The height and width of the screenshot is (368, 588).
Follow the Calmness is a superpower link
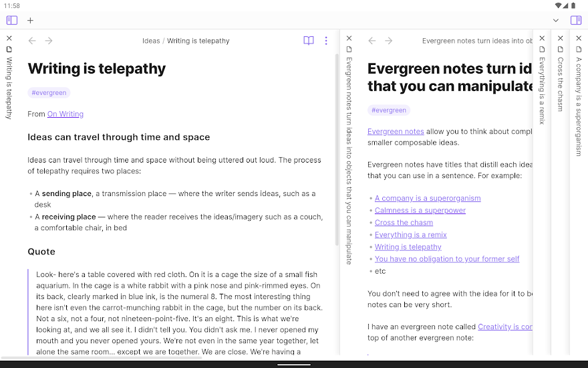420,210
